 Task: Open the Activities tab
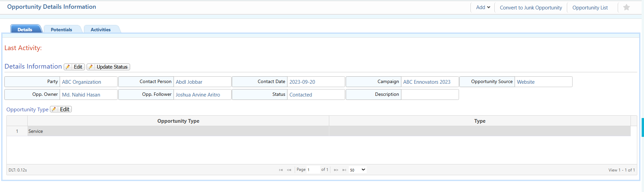click(x=100, y=30)
